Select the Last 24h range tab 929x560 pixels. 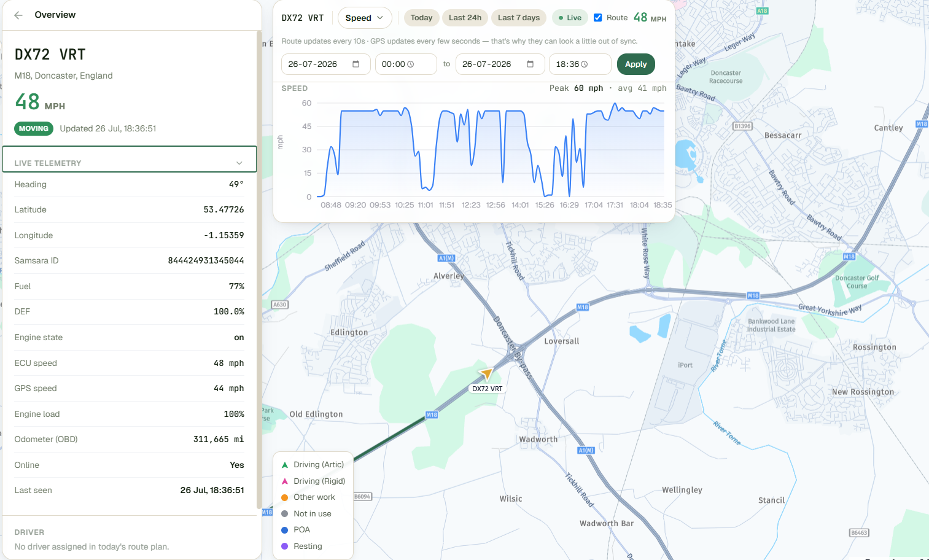click(465, 18)
